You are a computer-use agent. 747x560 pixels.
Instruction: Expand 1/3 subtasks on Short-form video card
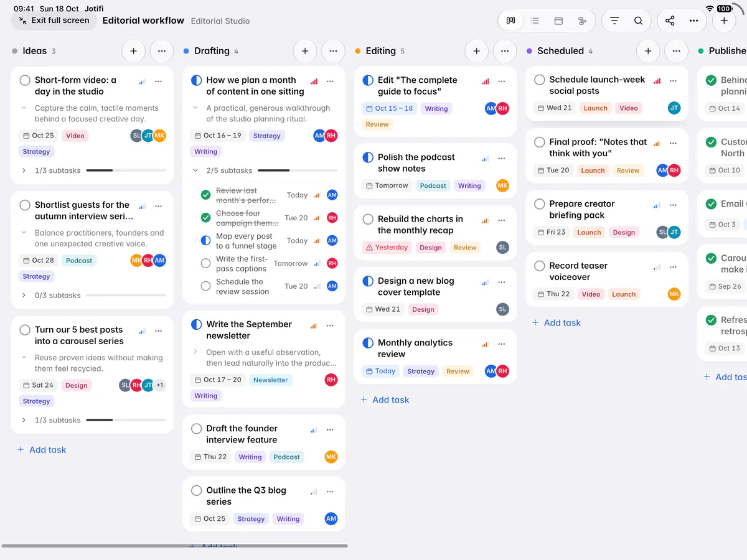tap(24, 170)
